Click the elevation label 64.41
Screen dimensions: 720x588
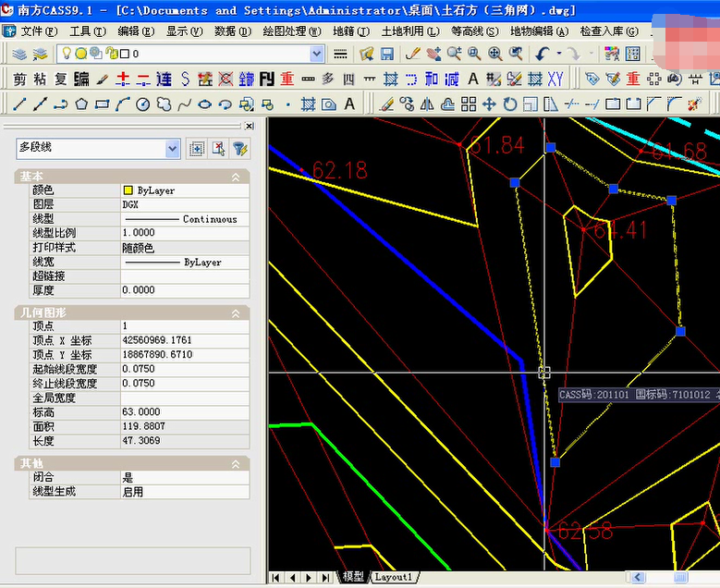tap(620, 230)
